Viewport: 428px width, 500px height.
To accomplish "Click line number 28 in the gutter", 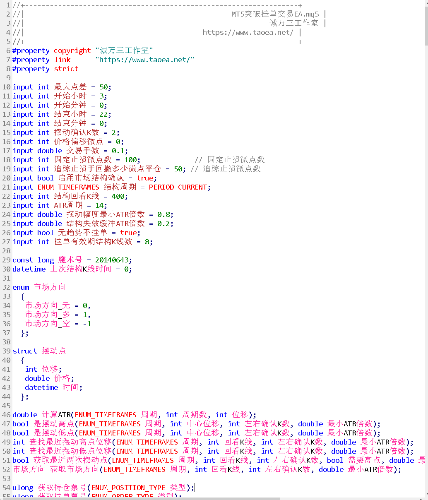I will click(6, 251).
